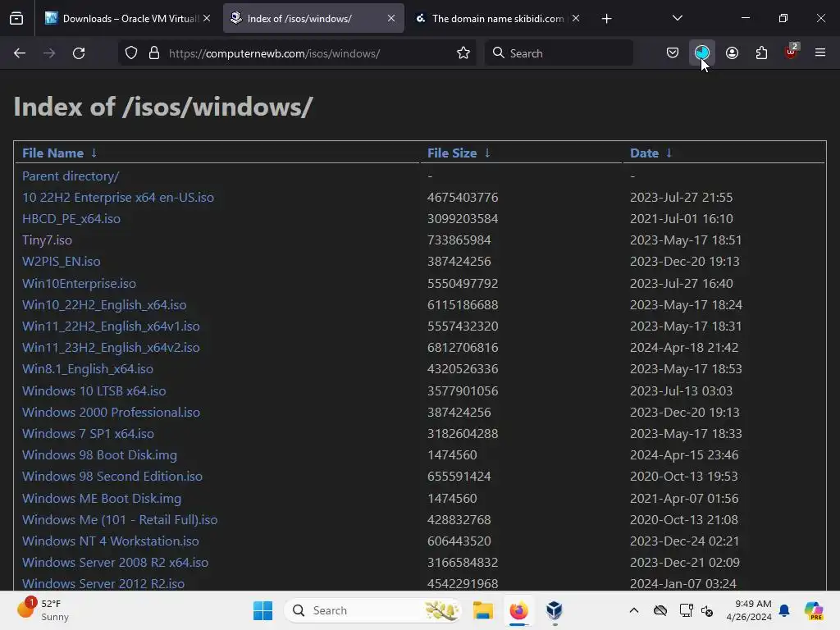
Task: Download Windows 7 SP1 x64.iso
Action: pyautogui.click(x=88, y=434)
